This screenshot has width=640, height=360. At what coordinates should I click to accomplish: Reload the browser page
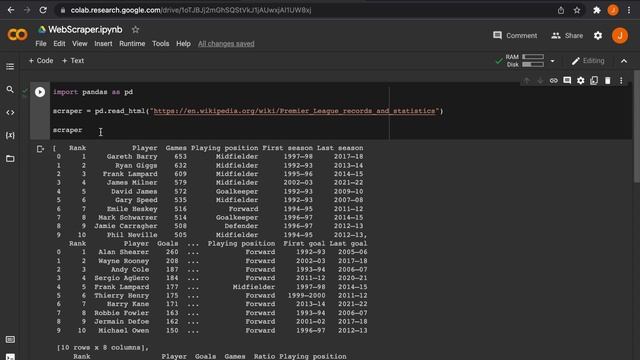click(43, 10)
